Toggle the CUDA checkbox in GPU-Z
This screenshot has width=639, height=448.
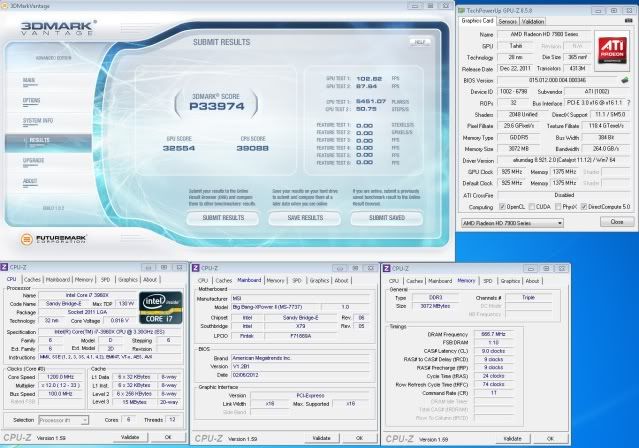pos(531,207)
